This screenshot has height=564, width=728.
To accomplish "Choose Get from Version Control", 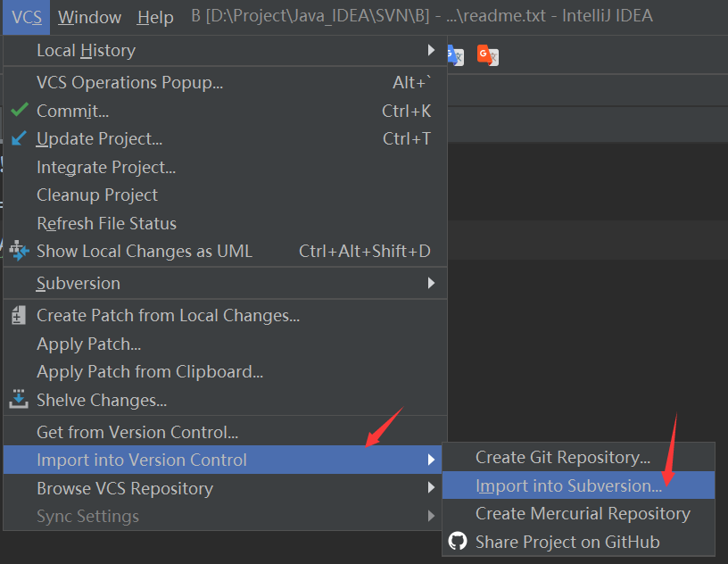I will 137,432.
